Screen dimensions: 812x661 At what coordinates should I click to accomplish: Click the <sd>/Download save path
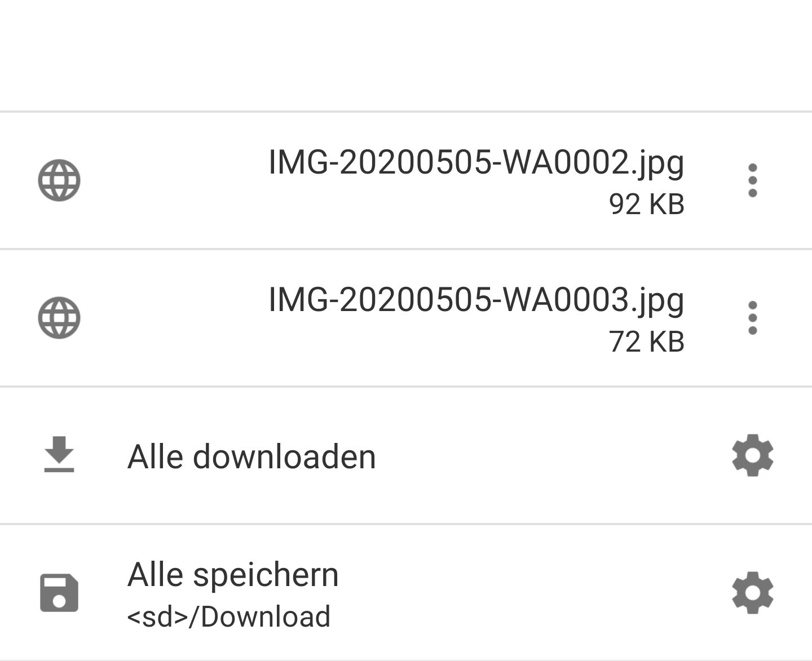[x=229, y=616]
